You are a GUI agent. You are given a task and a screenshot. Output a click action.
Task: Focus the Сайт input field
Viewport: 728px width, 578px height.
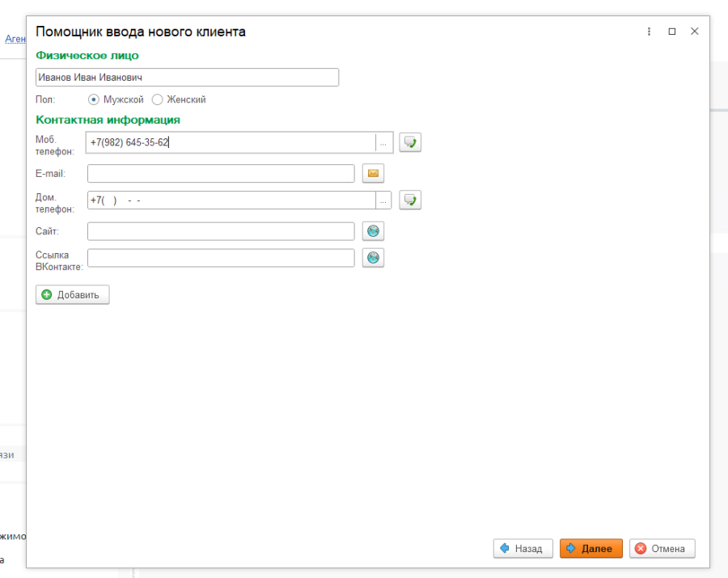[221, 231]
